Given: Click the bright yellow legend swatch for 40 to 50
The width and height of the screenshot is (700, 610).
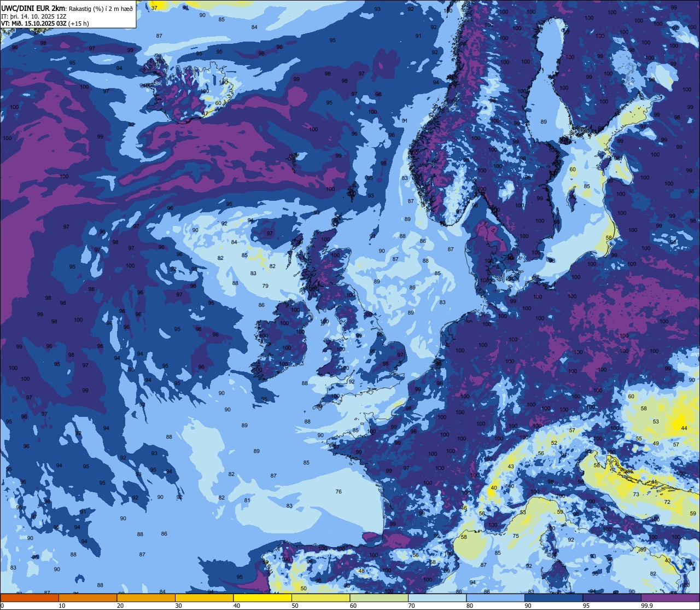Looking at the screenshot, I should tap(262, 597).
